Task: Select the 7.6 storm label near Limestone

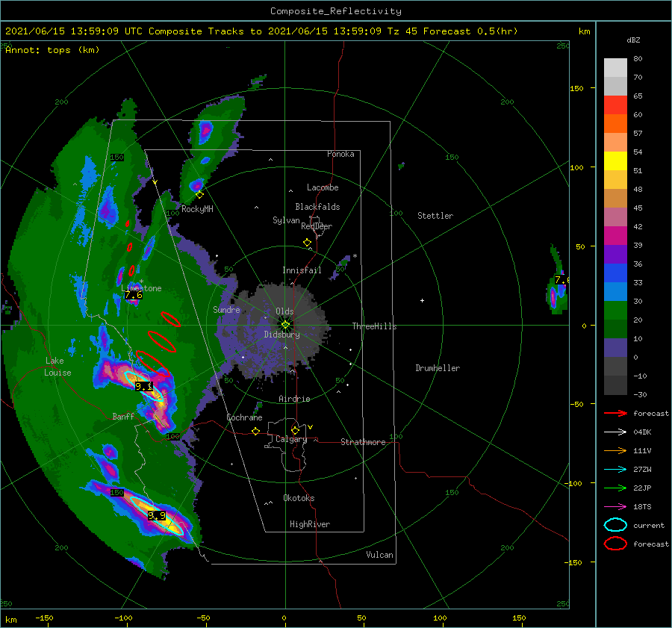Action: [x=134, y=295]
